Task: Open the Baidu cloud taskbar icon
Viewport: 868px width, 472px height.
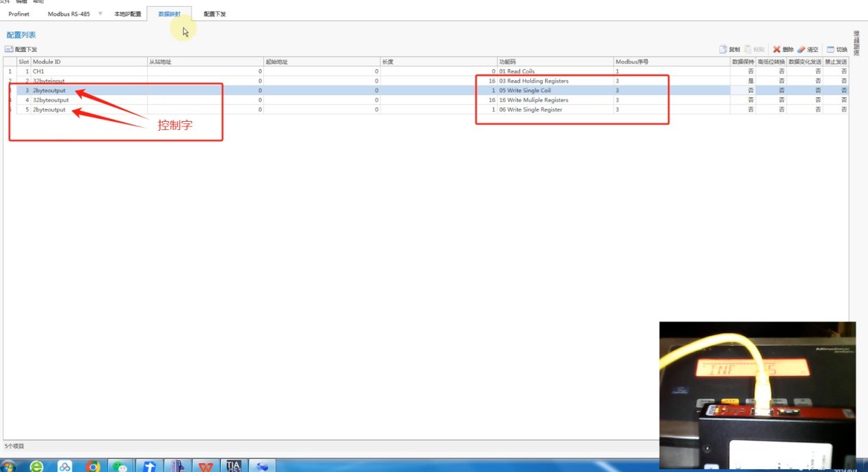Action: click(64, 467)
